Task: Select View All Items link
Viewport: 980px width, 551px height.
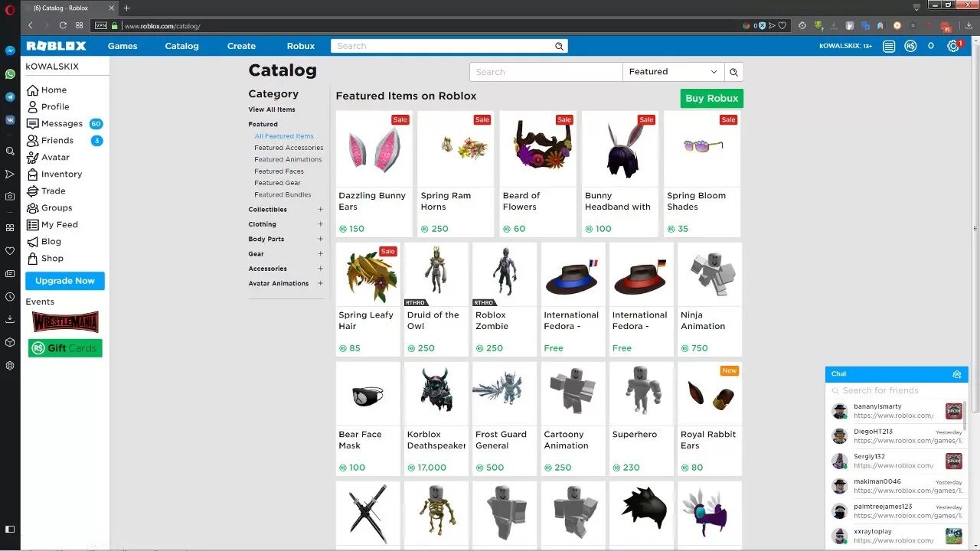Action: point(272,109)
